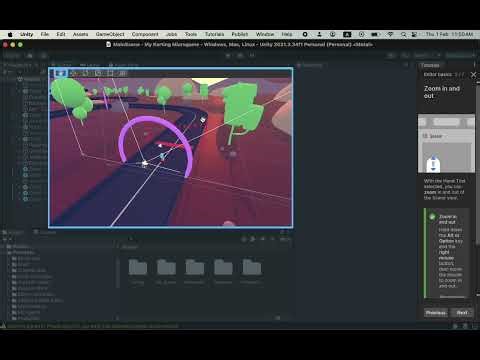The image size is (480, 360).
Task: Open the Publish menu
Action: tap(240, 34)
